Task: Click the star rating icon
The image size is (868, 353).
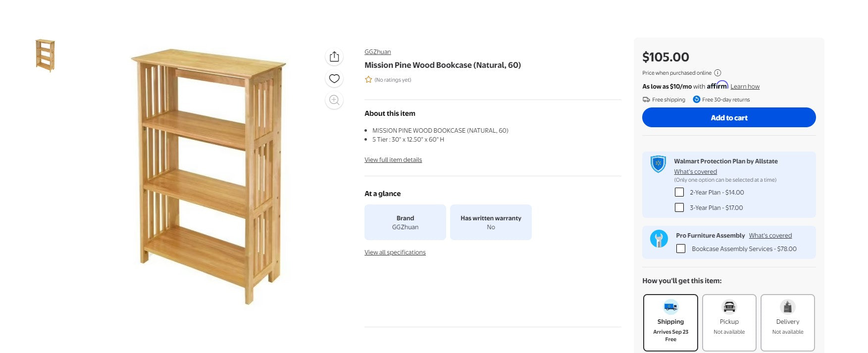Action: 368,80
